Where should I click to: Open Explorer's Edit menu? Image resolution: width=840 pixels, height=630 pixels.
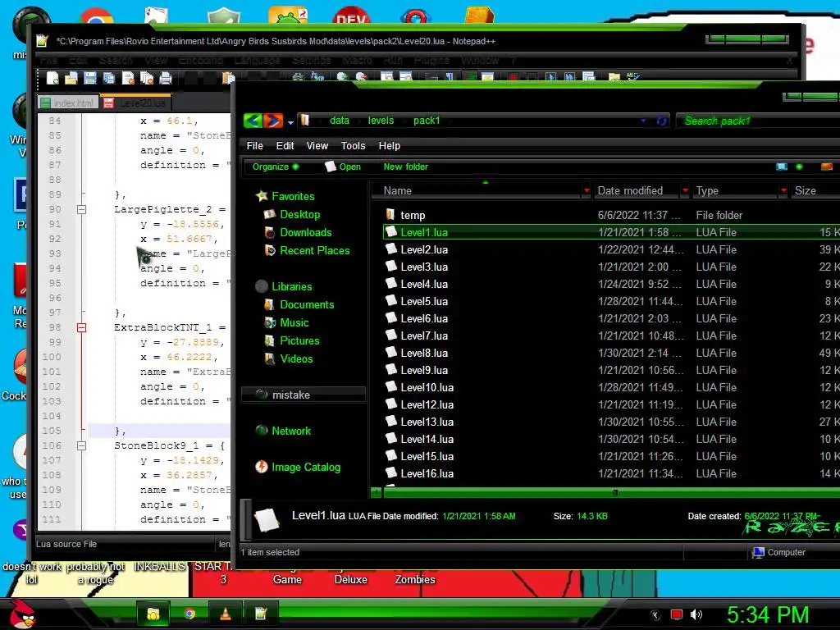(285, 146)
